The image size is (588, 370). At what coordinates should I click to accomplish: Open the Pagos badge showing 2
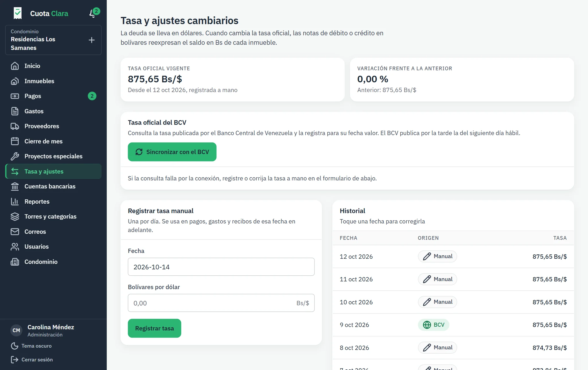coord(92,96)
